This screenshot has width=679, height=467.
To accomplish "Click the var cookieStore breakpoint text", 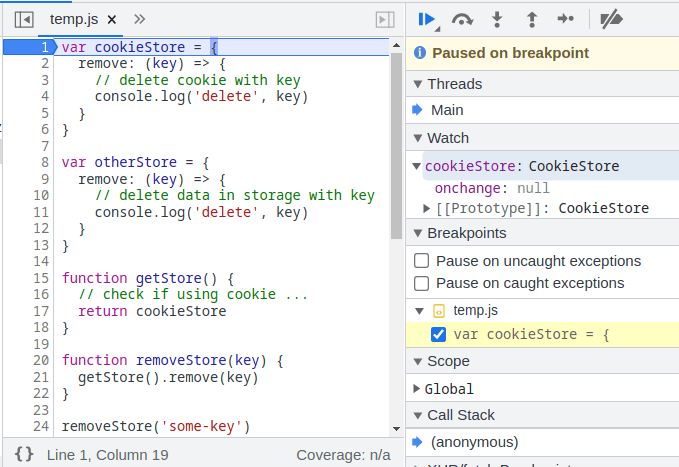I will (x=531, y=334).
